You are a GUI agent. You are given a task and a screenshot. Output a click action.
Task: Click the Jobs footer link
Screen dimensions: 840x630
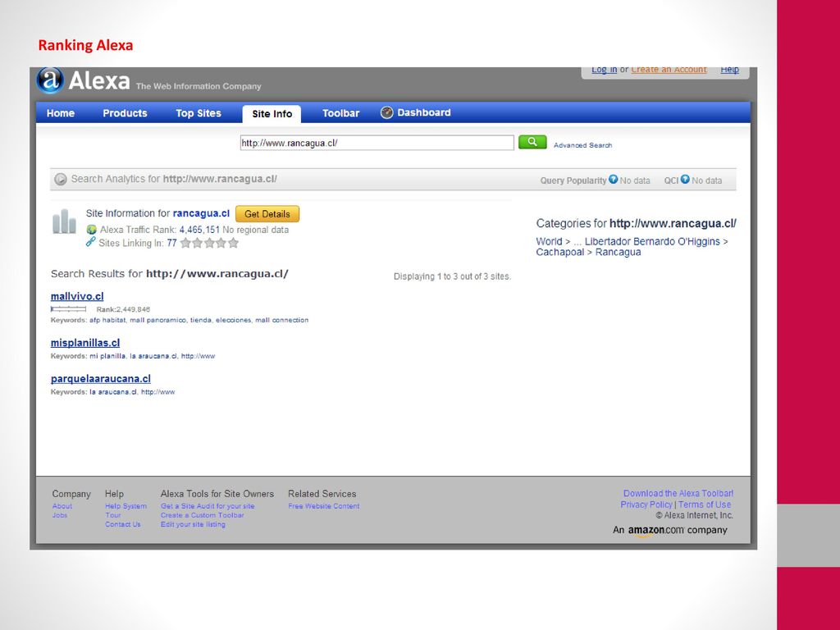60,515
